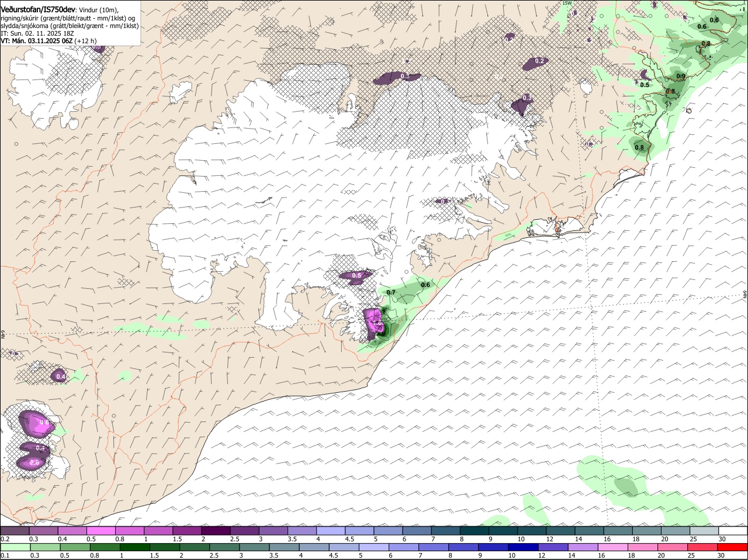Click the Veðurstofan/IS750dev title text
This screenshot has width=748, height=560.
click(38, 9)
